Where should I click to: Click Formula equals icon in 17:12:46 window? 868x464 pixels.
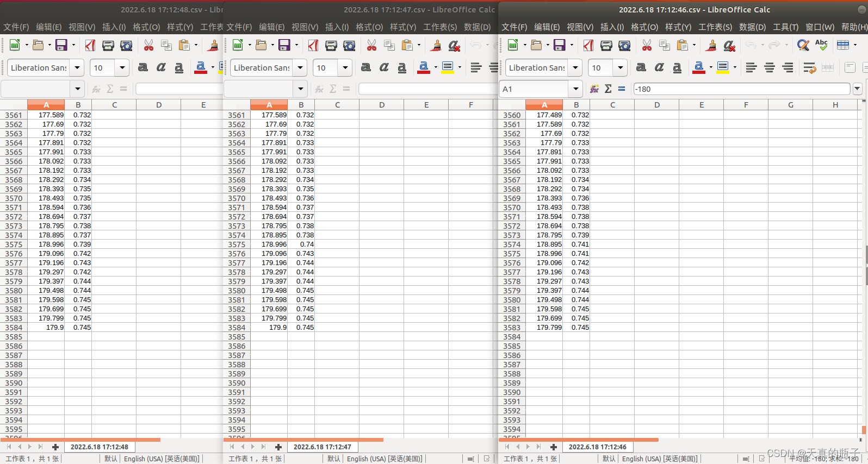point(622,89)
